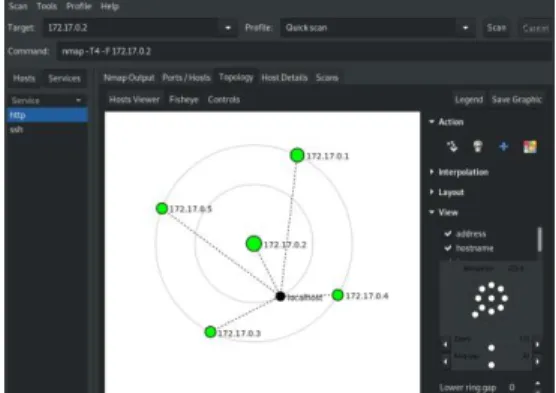Click the Scan button
This screenshot has height=393, width=556.
(x=496, y=28)
